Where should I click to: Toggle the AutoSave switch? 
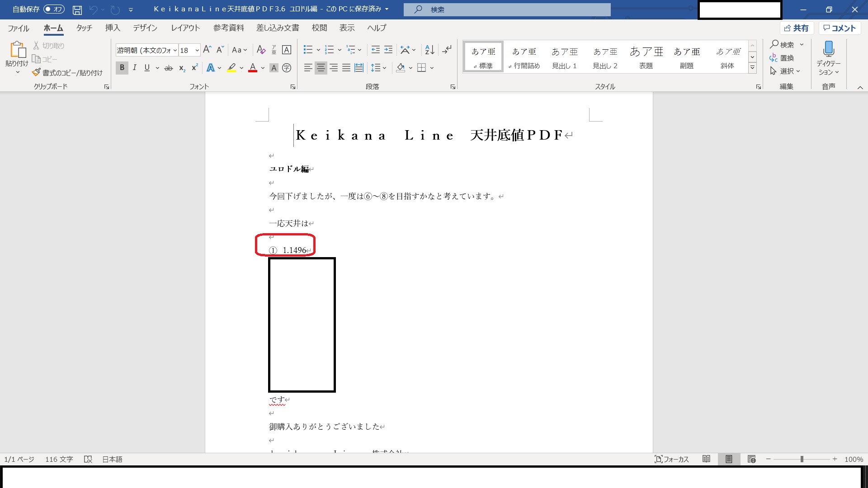tap(54, 9)
